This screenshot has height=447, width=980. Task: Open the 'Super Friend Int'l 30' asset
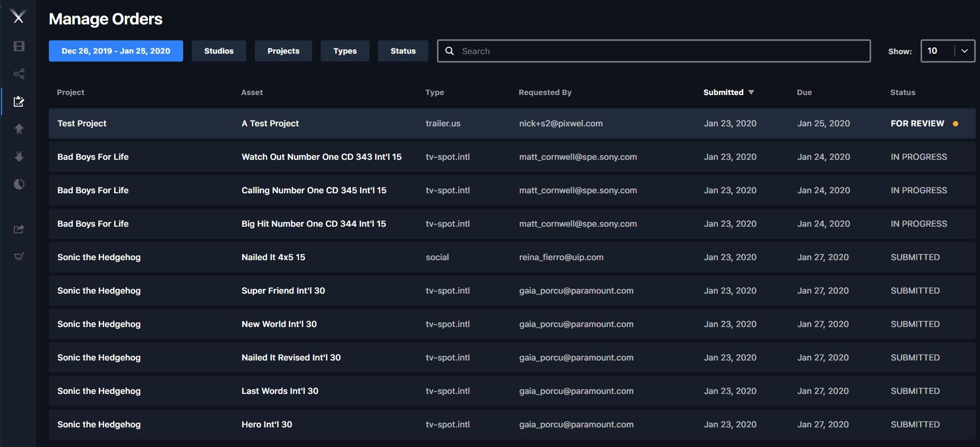click(283, 291)
